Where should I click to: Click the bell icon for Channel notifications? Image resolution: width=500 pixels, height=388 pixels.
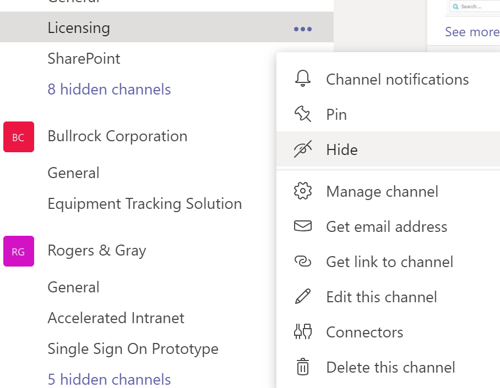click(303, 79)
